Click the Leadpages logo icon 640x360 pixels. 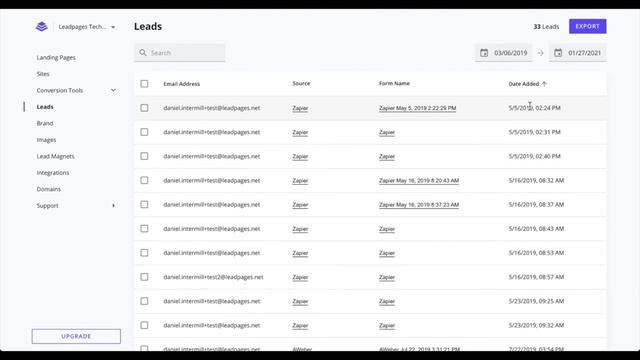click(42, 27)
